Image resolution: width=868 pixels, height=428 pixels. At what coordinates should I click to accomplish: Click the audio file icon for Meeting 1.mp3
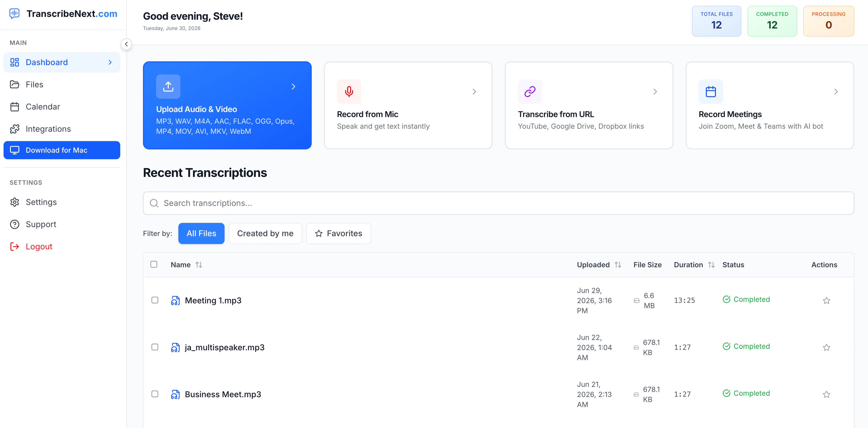click(175, 301)
